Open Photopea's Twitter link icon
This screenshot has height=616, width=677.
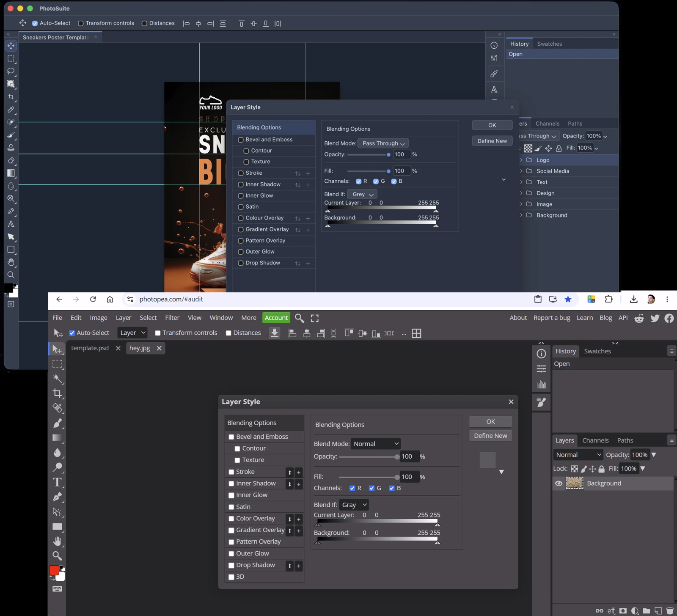pyautogui.click(x=655, y=318)
